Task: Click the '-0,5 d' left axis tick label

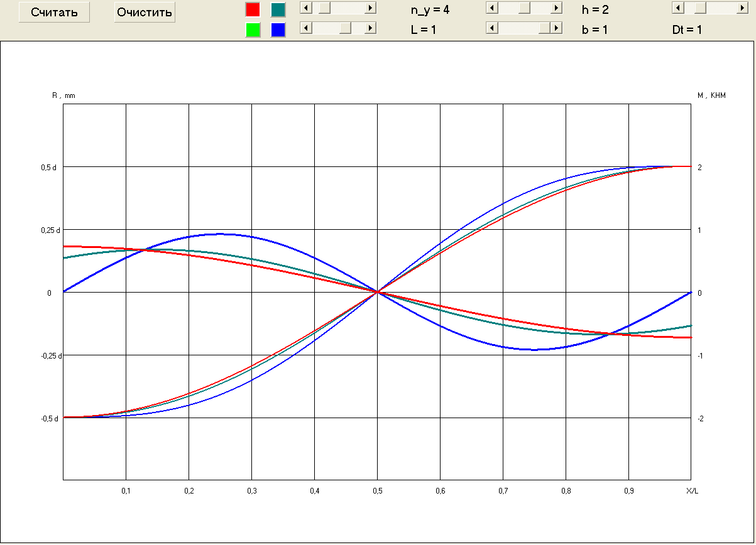Action: tap(49, 418)
